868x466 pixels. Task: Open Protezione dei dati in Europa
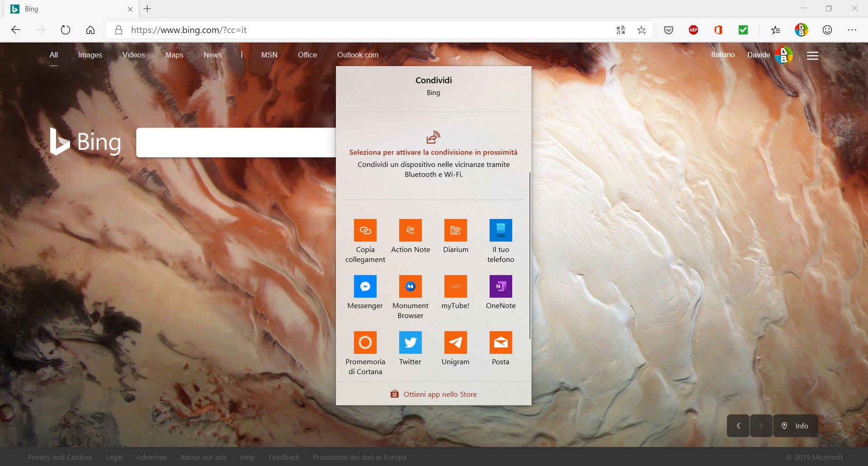pos(360,457)
